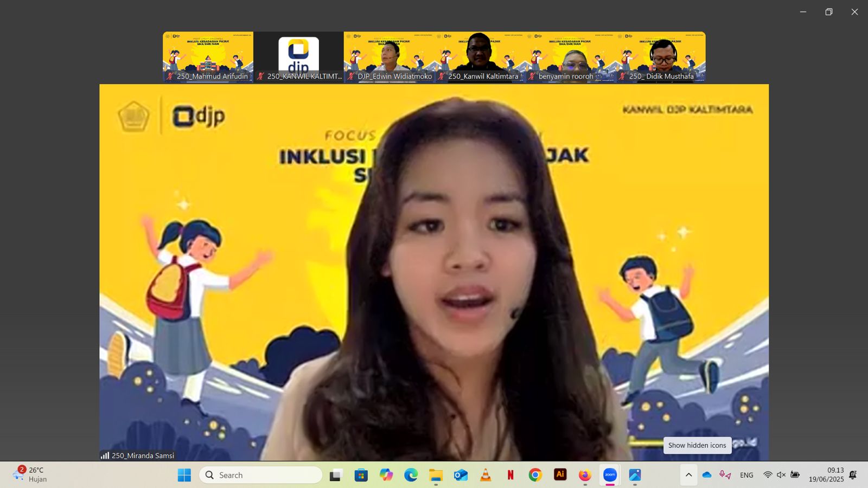Screen dimensions: 868x488
Task: Click the OneDrive cloud tray icon
Action: [x=707, y=475]
